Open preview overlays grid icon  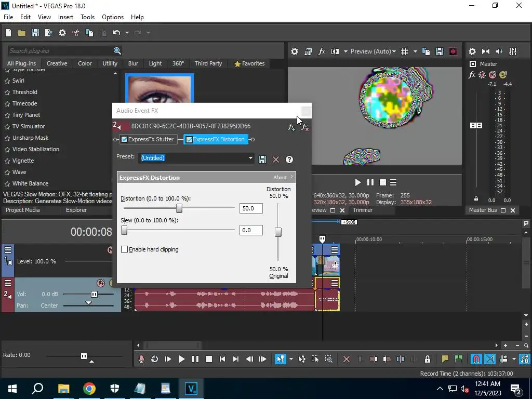[404, 51]
